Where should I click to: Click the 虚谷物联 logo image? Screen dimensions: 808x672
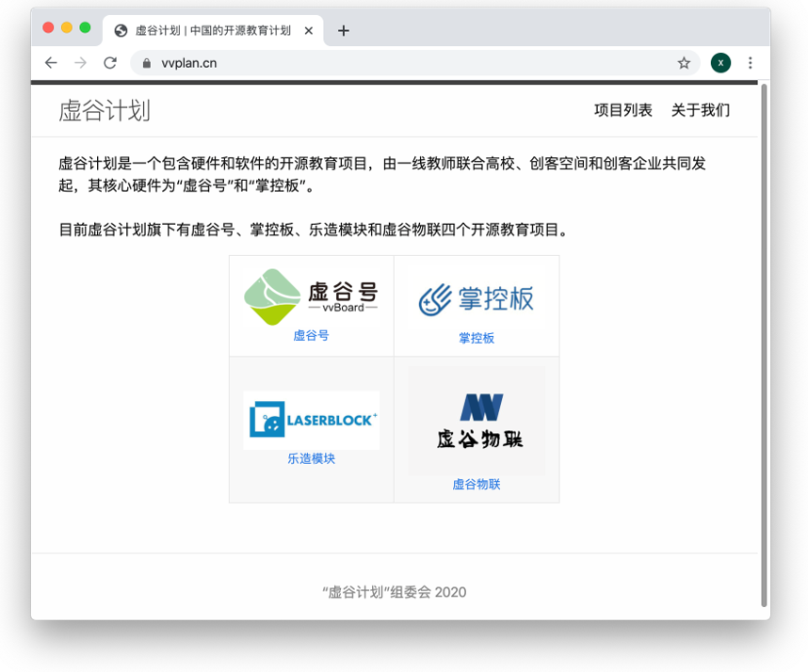click(477, 420)
